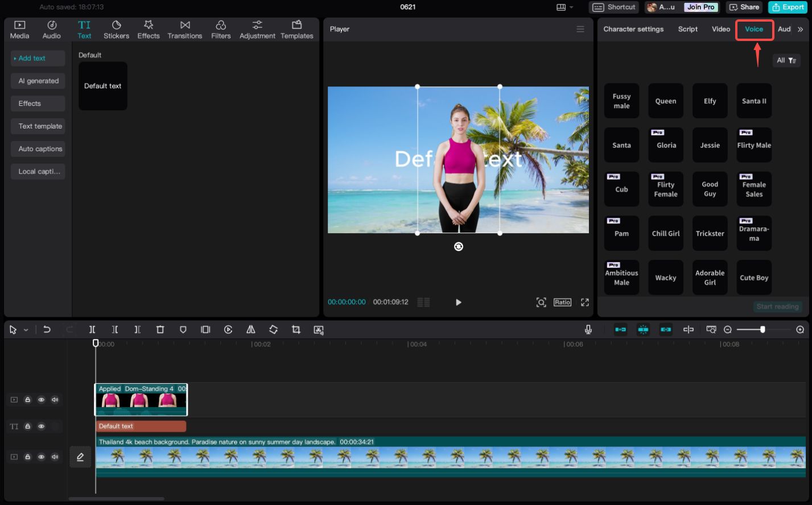Select the Crop tool icon
The width and height of the screenshot is (812, 505).
click(x=296, y=330)
